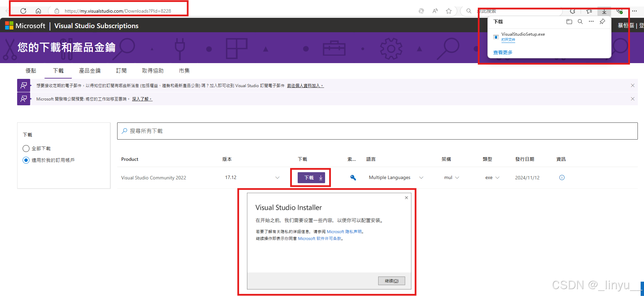The width and height of the screenshot is (644, 296).
Task: Click 深入了解 link in dev box notice
Action: pyautogui.click(x=142, y=99)
